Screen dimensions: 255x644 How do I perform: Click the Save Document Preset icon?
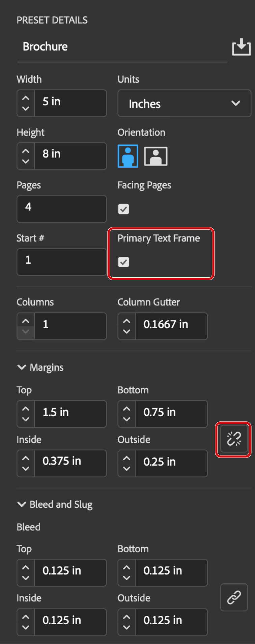point(241,47)
